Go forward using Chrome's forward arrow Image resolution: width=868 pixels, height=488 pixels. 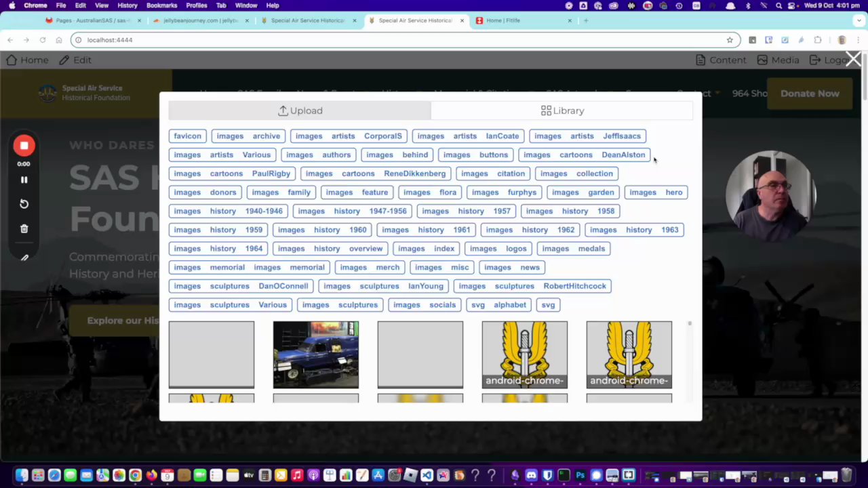tap(26, 40)
